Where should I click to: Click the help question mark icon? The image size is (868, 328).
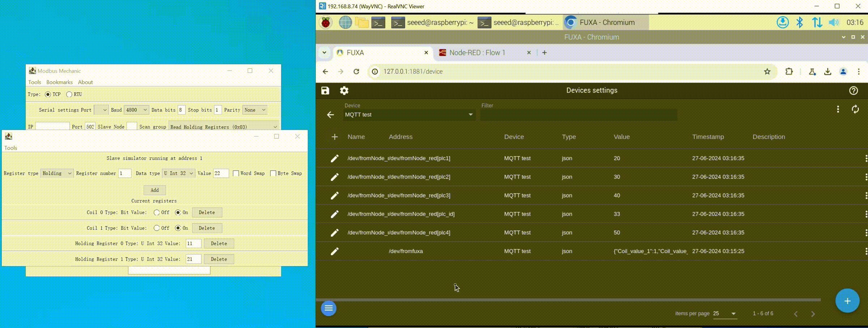pyautogui.click(x=853, y=91)
